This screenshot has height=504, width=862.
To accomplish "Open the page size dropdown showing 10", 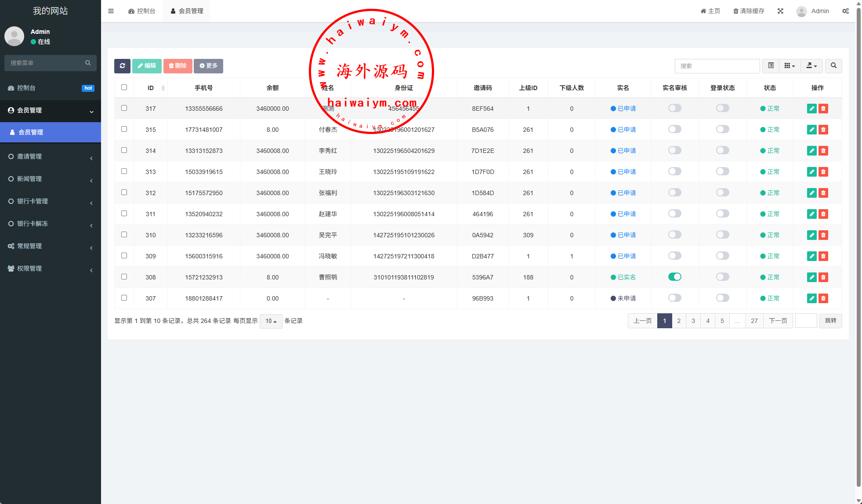I will coord(271,321).
